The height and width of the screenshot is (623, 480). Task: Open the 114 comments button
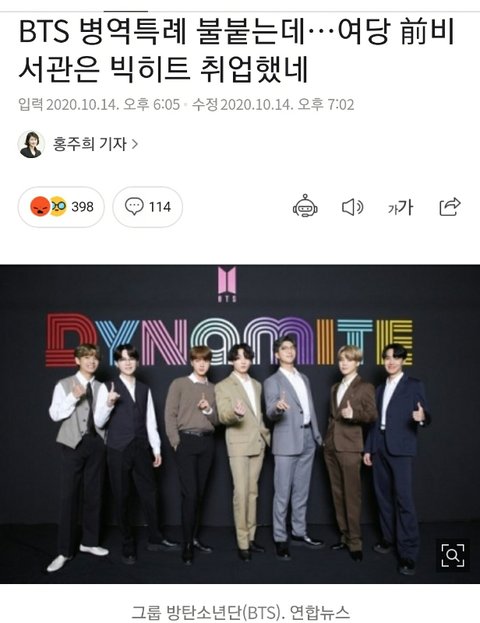(147, 207)
